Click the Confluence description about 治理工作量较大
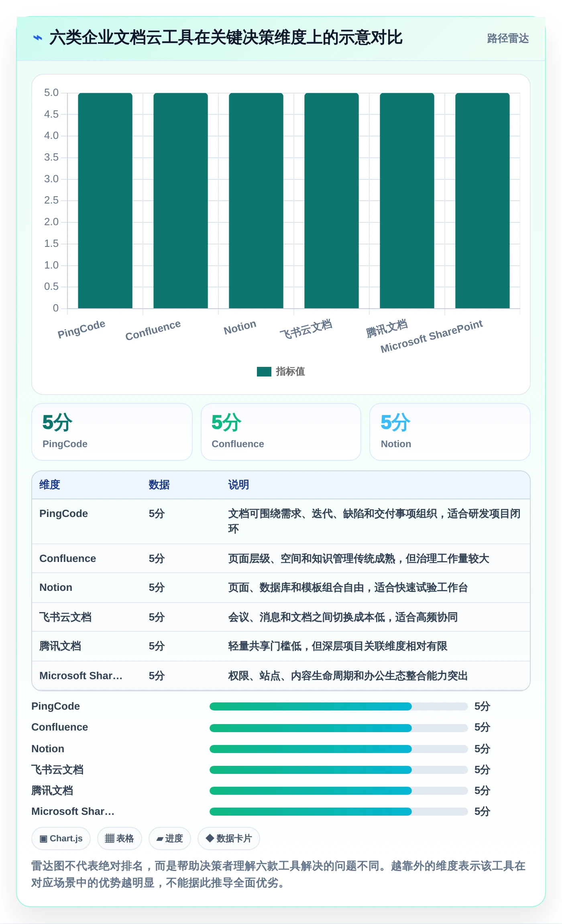The height and width of the screenshot is (924, 562). click(358, 559)
